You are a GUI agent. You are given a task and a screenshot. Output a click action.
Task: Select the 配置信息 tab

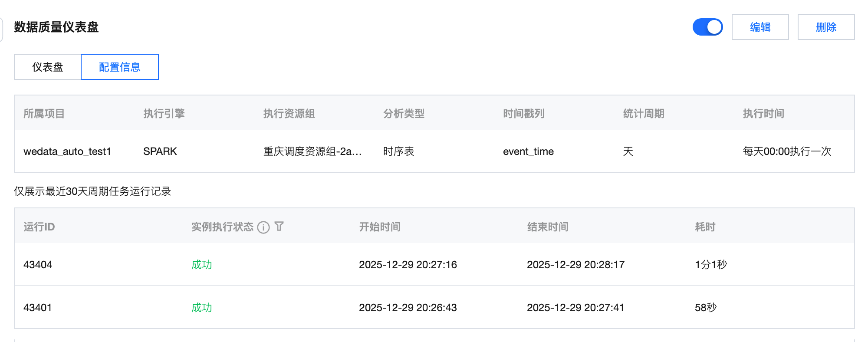120,67
